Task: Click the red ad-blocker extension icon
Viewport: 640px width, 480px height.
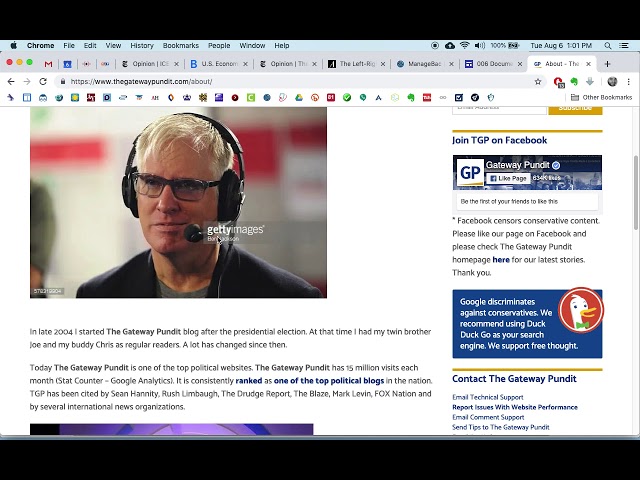Action: coord(558,82)
